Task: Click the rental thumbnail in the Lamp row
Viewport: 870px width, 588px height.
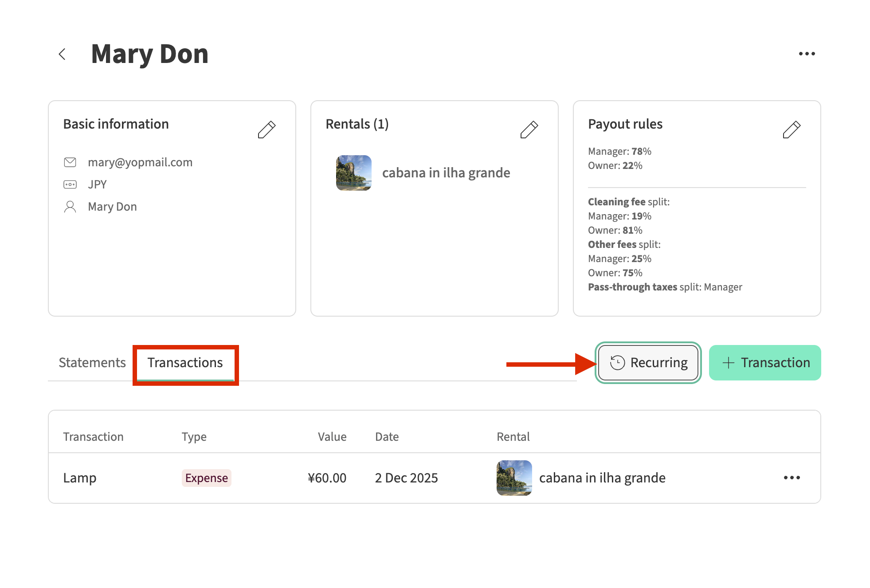Action: tap(514, 478)
